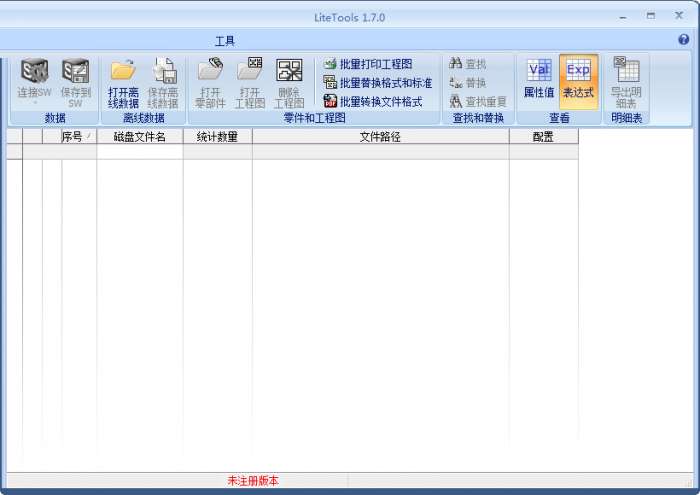700x495 pixels.
Task: Click the 明细表 group label
Action: (626, 118)
